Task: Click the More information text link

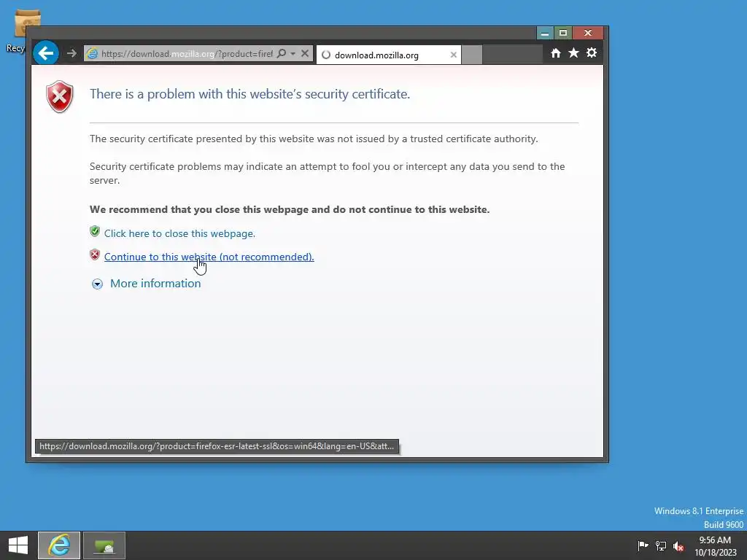Action: coord(155,284)
